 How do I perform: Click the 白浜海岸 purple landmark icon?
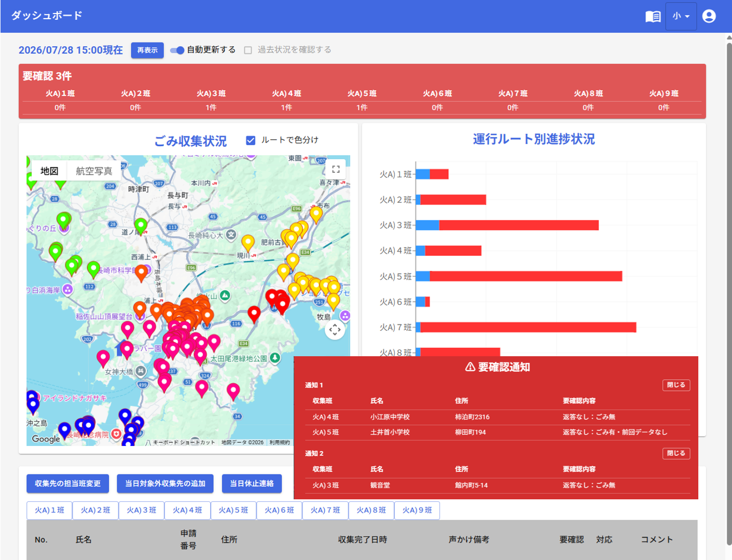coord(67,290)
